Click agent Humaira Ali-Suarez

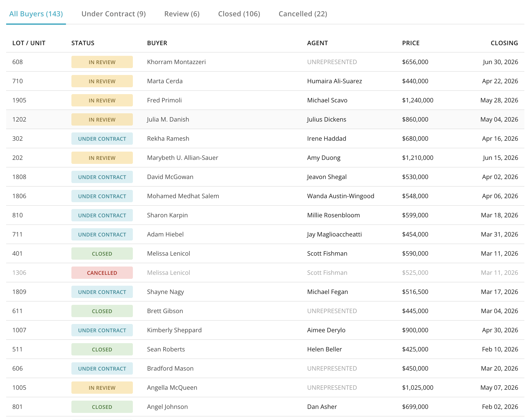[x=334, y=81]
